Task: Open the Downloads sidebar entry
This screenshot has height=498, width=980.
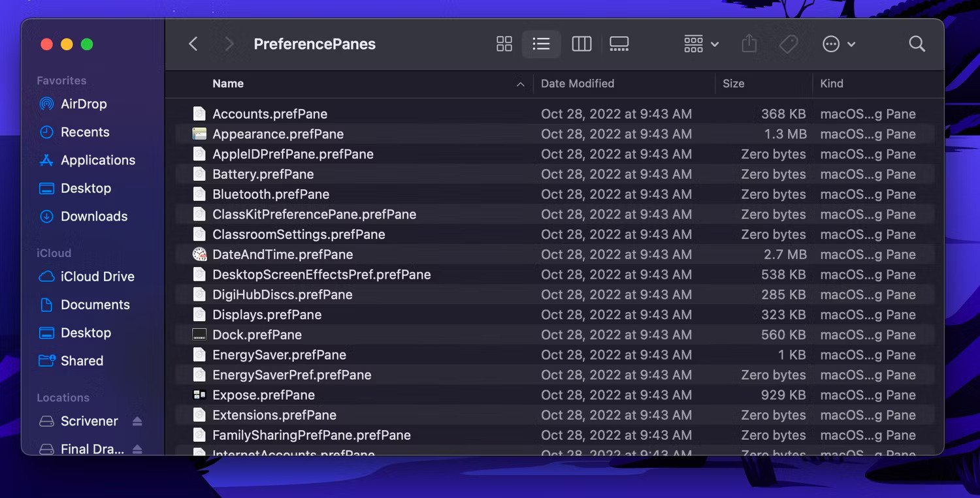Action: [94, 216]
